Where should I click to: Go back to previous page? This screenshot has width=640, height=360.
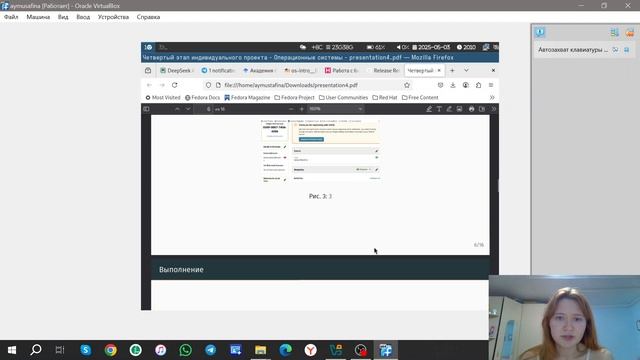click(149, 85)
